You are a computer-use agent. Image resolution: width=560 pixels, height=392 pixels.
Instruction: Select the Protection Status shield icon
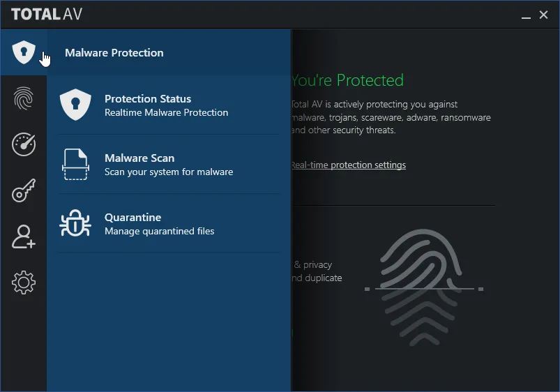[75, 105]
